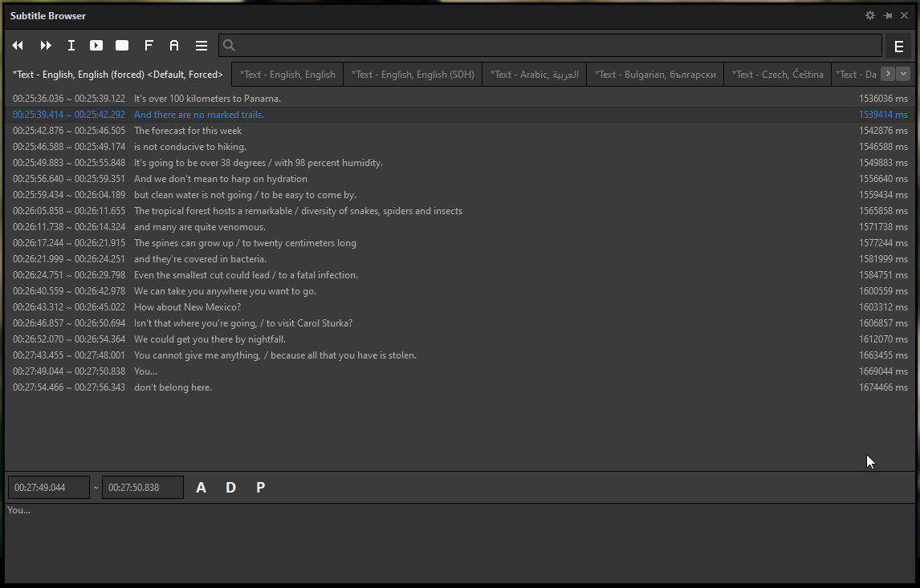Select line about 38 degrees and humidity
This screenshot has height=588, width=920.
pos(460,163)
